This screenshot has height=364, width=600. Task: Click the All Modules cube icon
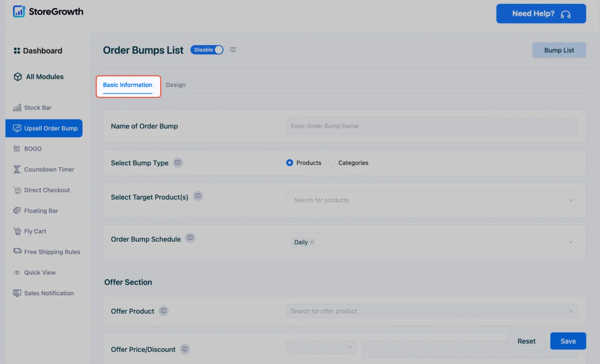click(x=18, y=77)
